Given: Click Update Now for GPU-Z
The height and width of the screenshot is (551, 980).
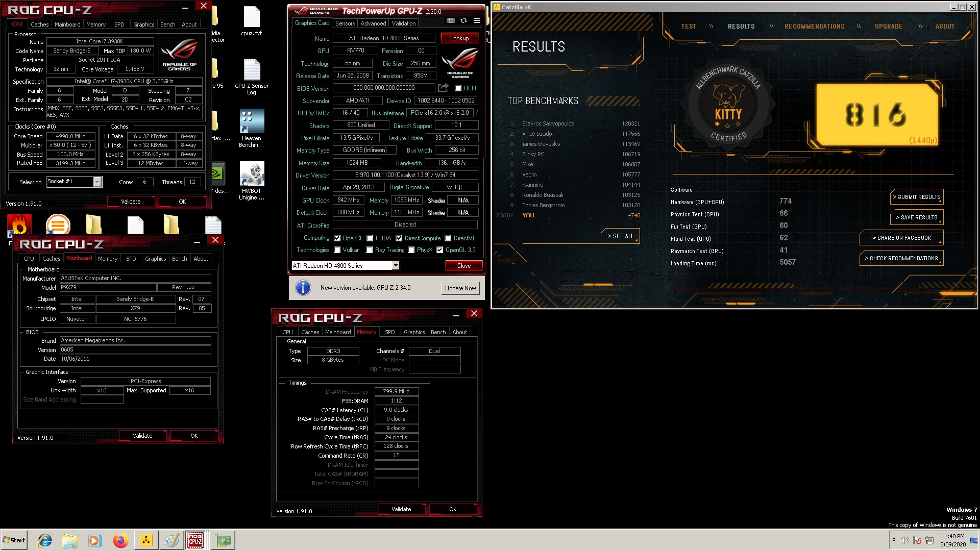Looking at the screenshot, I should point(460,288).
